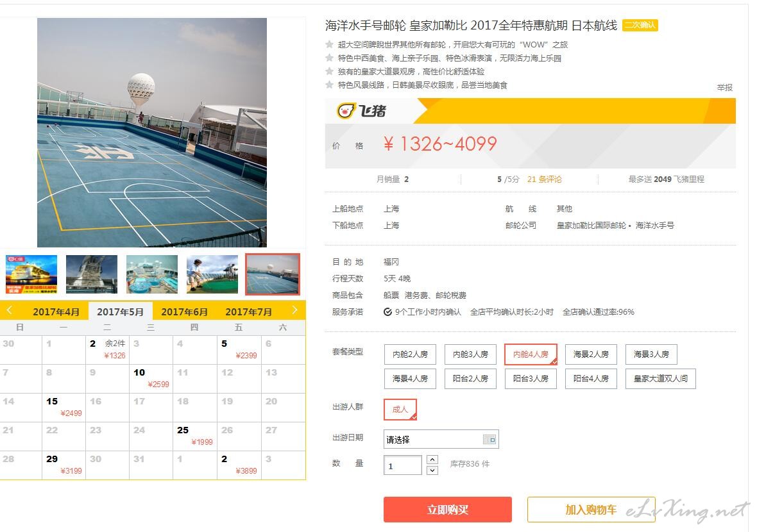Screen dimensions: 757x532
Task: Click the service guarantee checkmark icon
Action: (387, 312)
